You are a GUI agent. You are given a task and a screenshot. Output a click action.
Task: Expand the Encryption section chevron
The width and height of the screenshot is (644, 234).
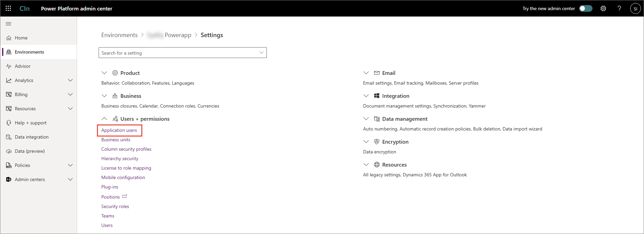(366, 142)
